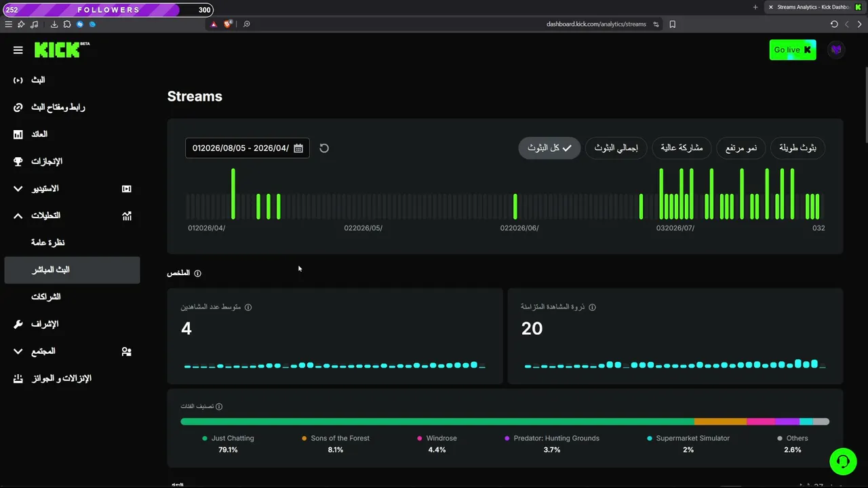Close the Streams Analytics browser tab

[x=771, y=7]
